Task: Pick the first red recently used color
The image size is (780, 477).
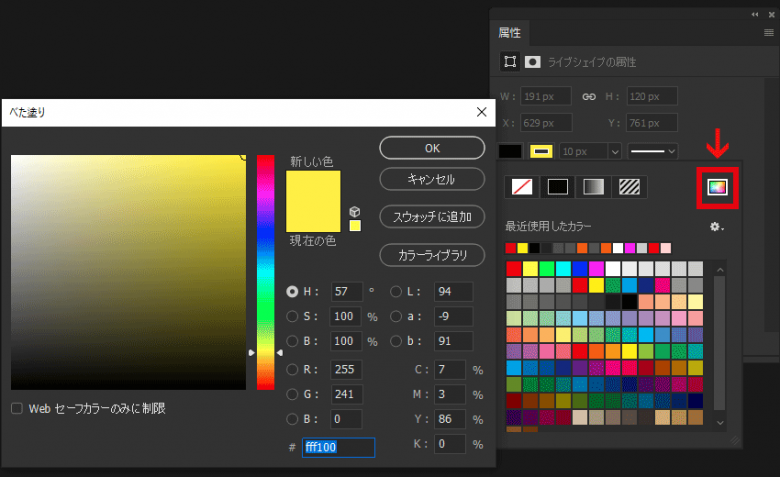Action: coord(510,248)
